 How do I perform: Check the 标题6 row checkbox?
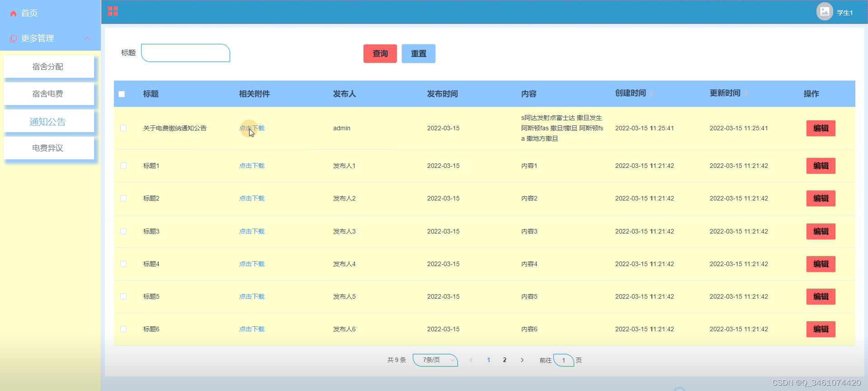point(123,329)
